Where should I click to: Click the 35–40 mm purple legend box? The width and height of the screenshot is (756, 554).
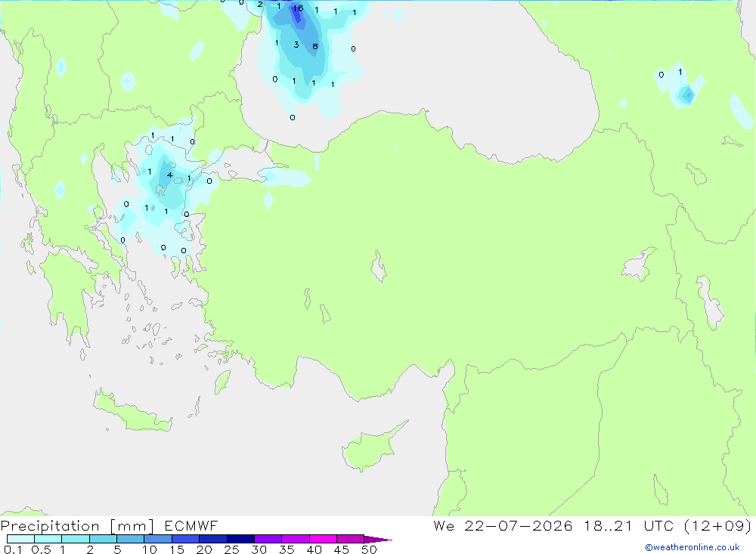[296, 539]
